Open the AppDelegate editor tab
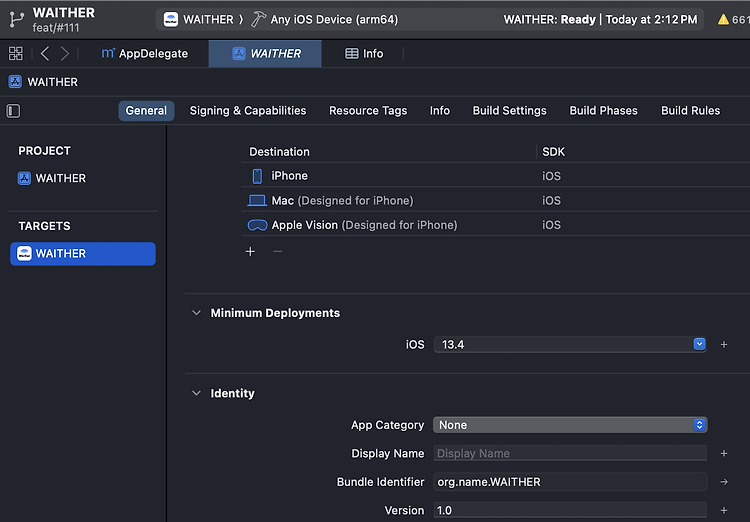 click(144, 54)
